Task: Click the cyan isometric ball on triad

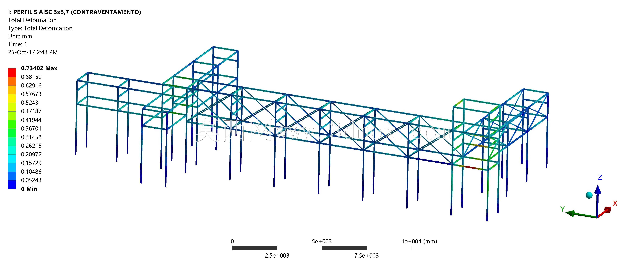Action: [589, 195]
